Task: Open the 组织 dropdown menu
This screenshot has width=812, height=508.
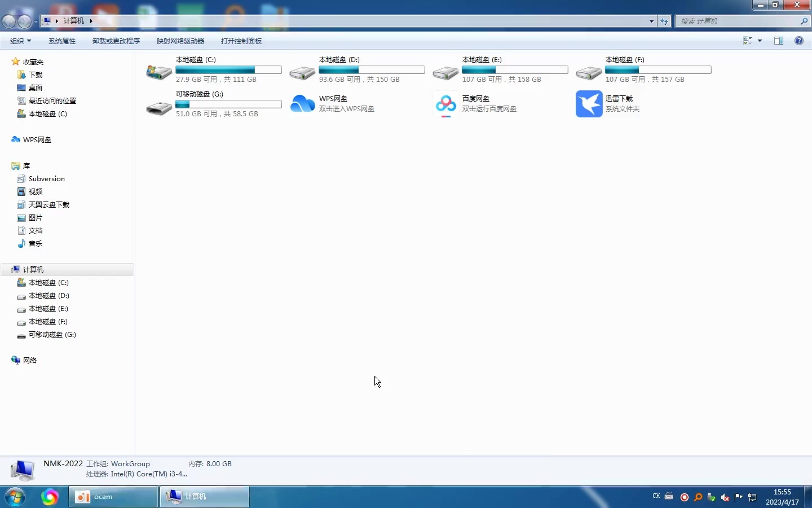Action: (x=20, y=41)
